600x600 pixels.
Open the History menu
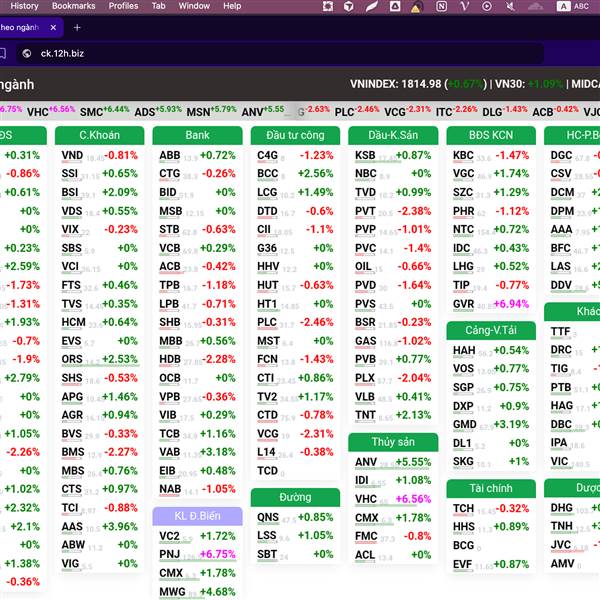click(24, 6)
